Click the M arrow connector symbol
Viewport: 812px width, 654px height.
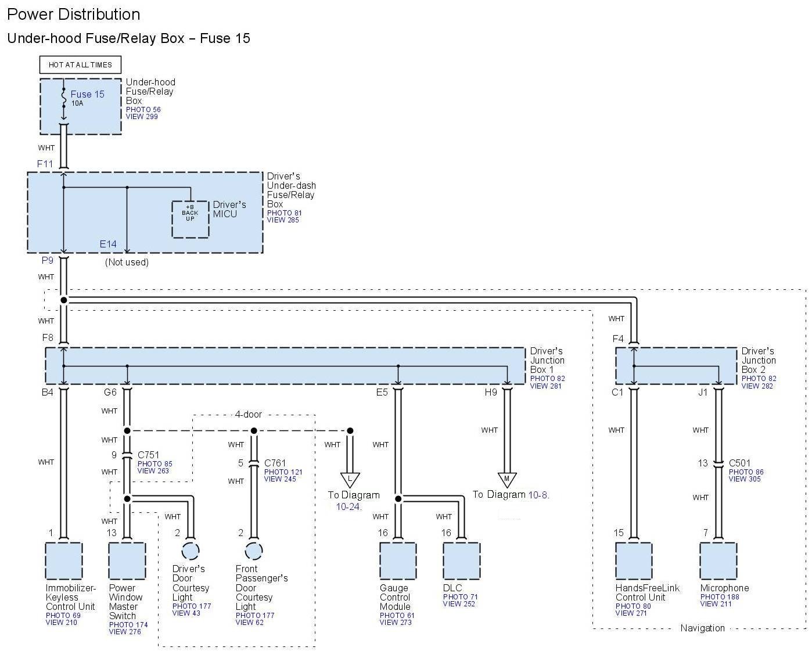[506, 480]
